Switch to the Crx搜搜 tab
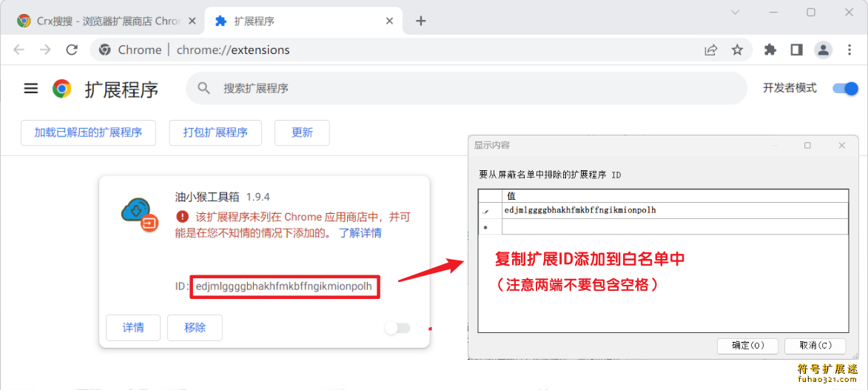 tap(107, 21)
